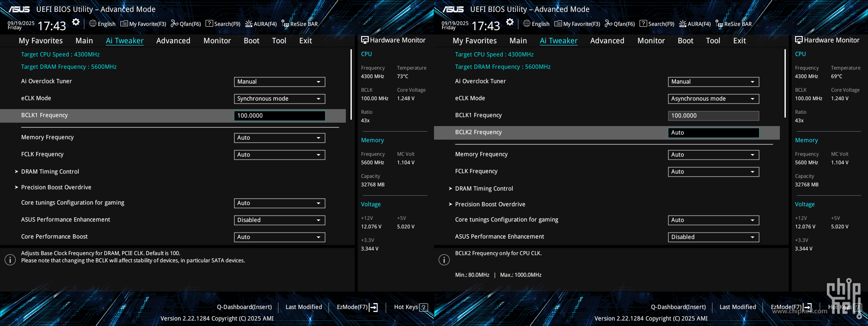This screenshot has height=326, width=868.
Task: Open My Favorite(F3) in left window
Action: point(143,24)
